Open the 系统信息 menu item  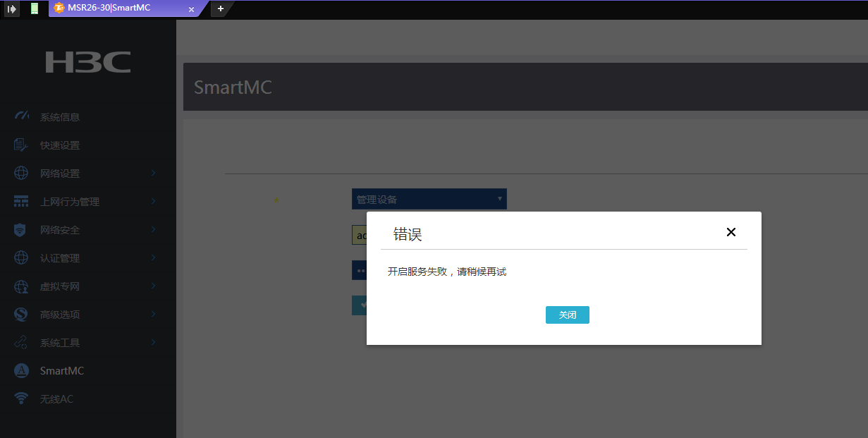point(88,117)
